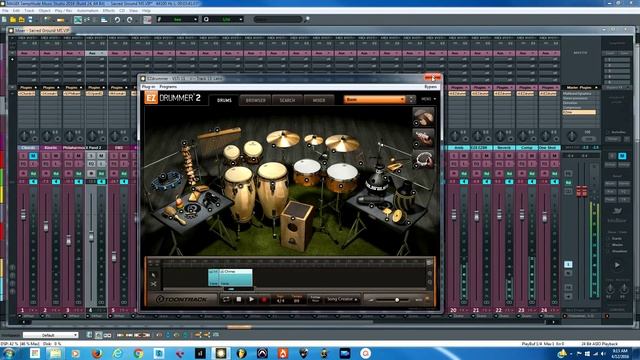
Task: Open the Track menu
Action: (x=29, y=11)
